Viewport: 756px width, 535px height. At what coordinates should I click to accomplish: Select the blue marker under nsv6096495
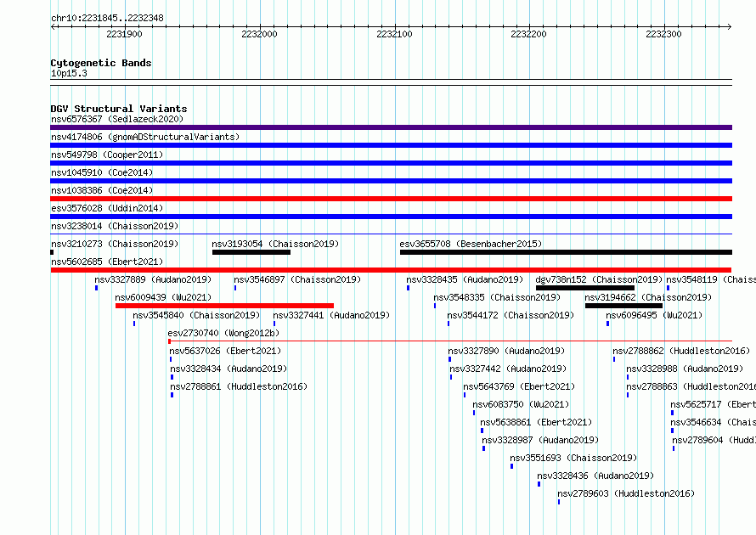(607, 324)
